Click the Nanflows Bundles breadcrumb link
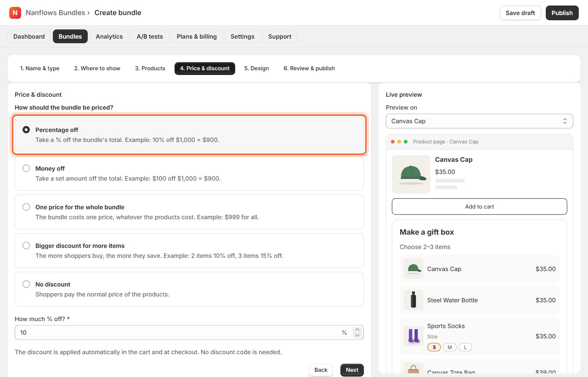Screen dimensions: 588x377 click(x=55, y=13)
